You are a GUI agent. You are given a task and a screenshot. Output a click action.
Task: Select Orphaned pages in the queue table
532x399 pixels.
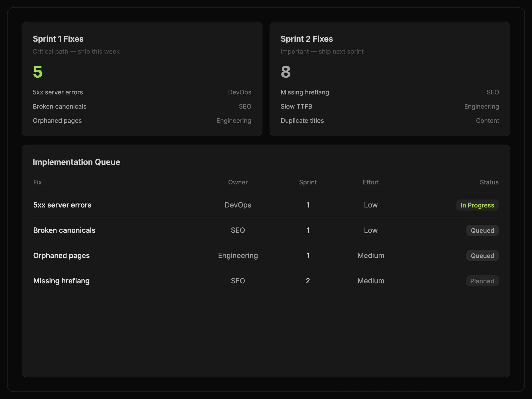pos(61,255)
